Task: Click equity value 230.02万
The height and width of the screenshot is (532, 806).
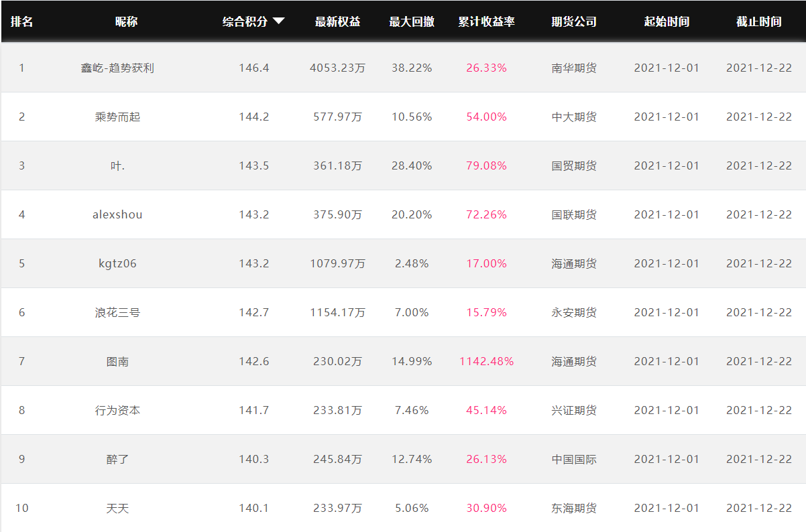Action: 337,361
